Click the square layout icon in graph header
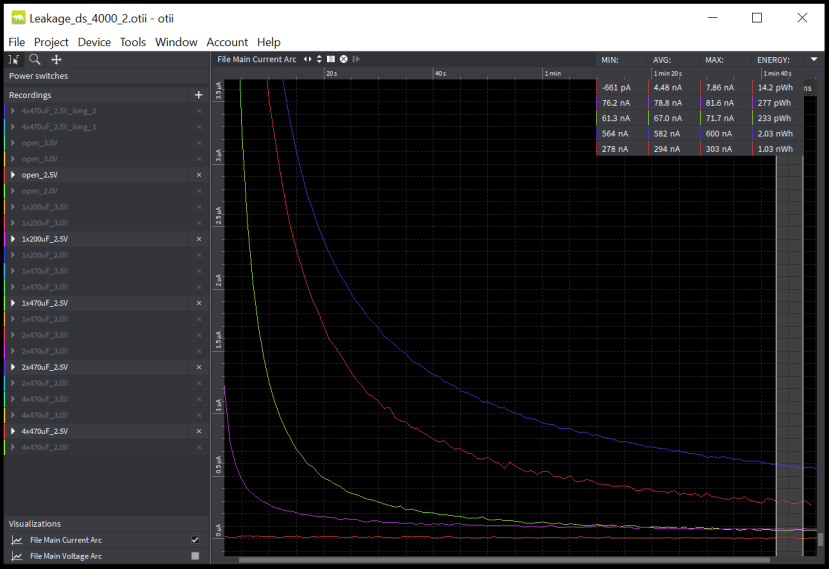 click(x=331, y=59)
